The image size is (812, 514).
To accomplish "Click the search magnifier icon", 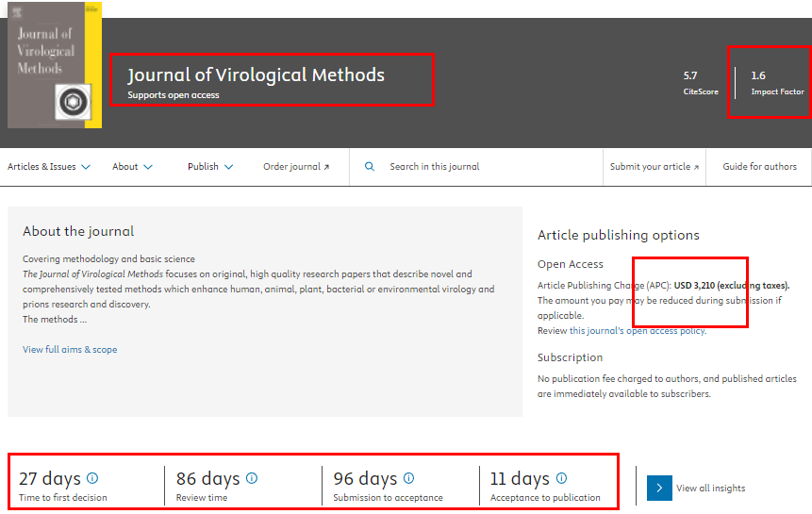I will coord(370,167).
